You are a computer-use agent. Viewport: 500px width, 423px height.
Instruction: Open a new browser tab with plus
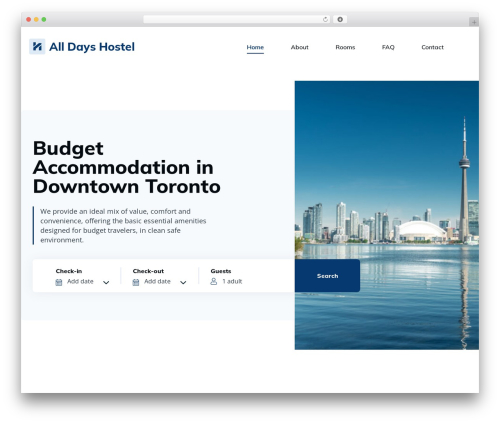[x=474, y=22]
